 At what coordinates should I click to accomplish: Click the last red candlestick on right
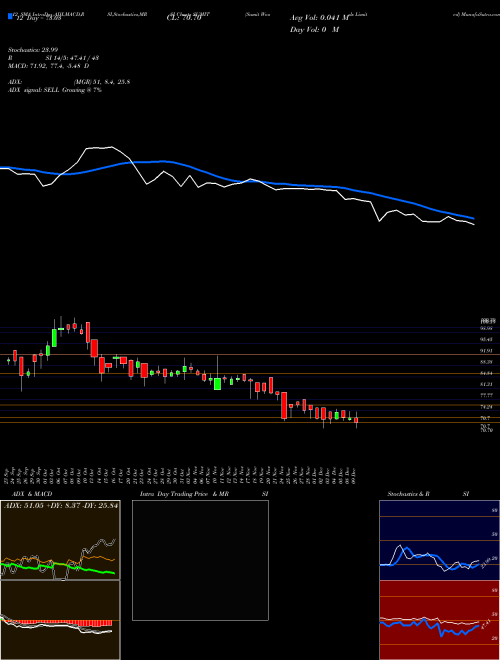point(356,420)
